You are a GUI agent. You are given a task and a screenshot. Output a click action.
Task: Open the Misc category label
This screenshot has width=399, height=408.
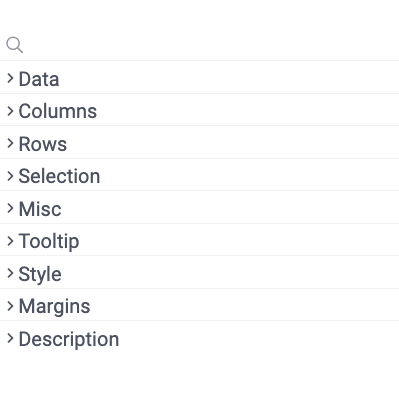pos(40,209)
